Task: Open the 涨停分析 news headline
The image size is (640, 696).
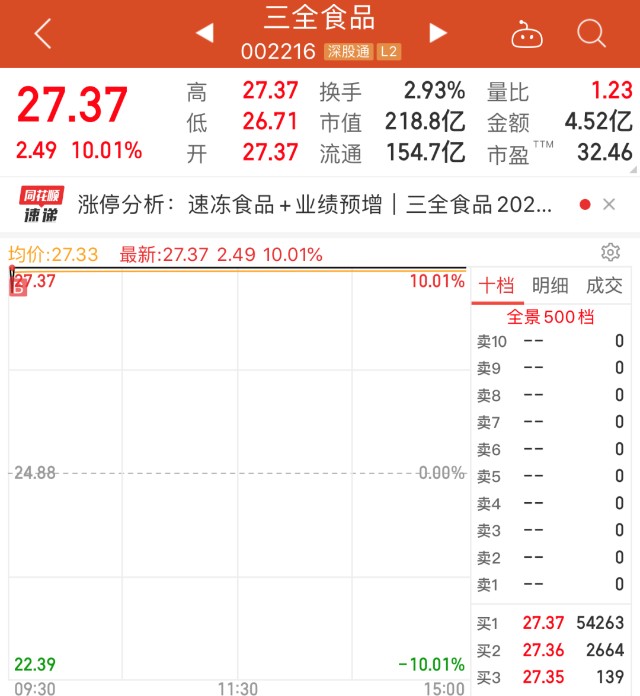Action: click(x=315, y=205)
